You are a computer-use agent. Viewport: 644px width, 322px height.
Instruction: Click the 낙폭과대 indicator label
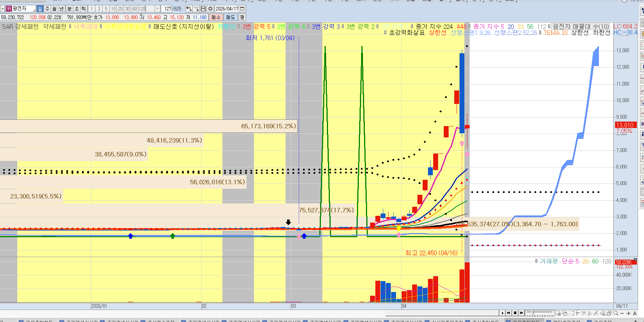pos(85,27)
